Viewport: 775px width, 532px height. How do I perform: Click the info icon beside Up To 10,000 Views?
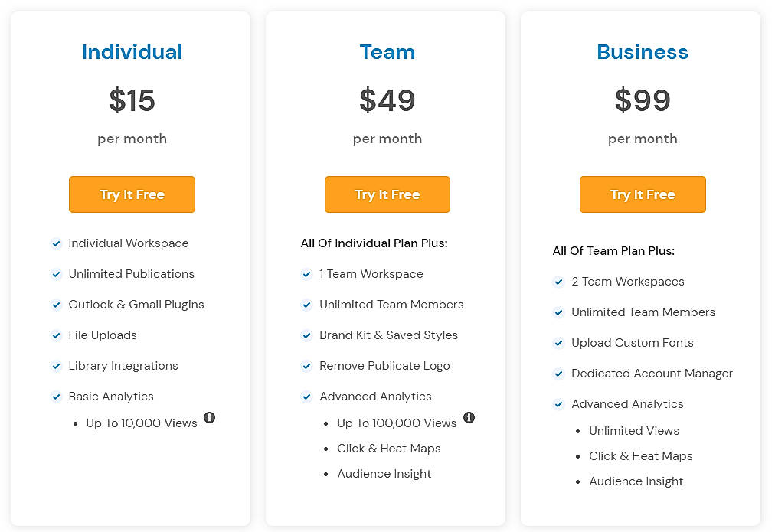(x=210, y=417)
